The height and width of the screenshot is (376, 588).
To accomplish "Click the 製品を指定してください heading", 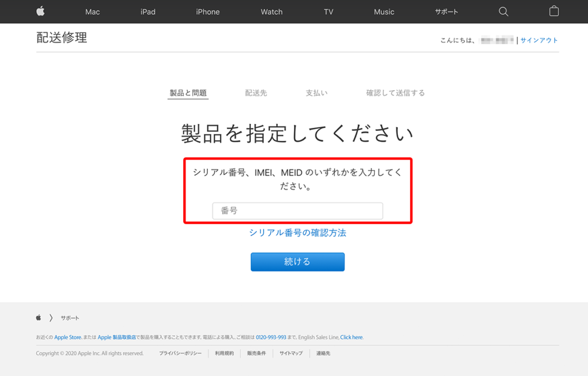I will tap(297, 133).
